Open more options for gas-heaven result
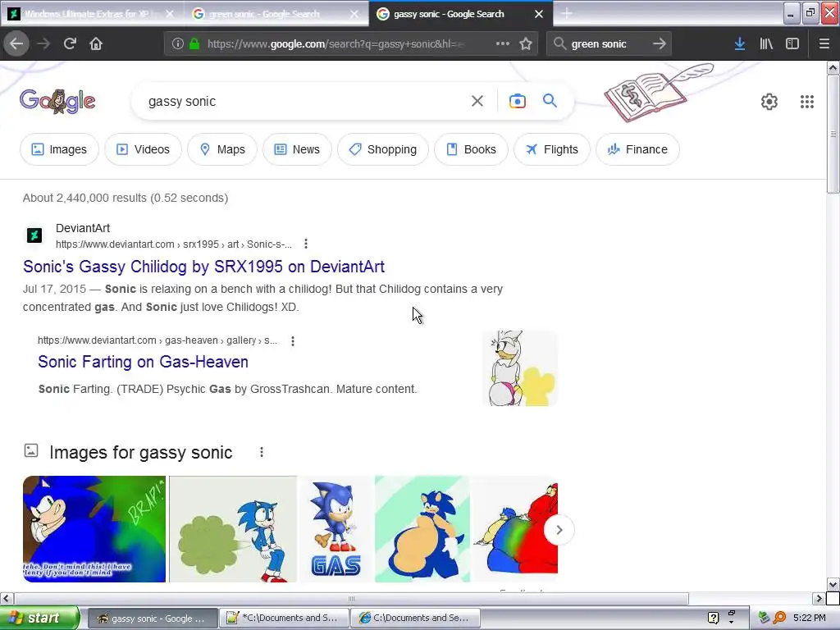Image resolution: width=840 pixels, height=630 pixels. point(293,340)
